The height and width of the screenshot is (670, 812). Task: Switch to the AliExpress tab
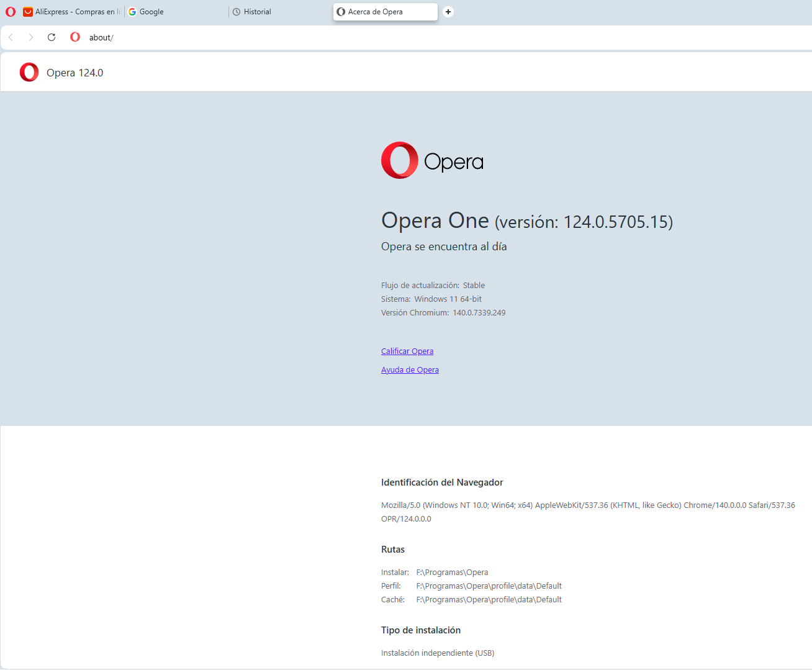(71, 12)
